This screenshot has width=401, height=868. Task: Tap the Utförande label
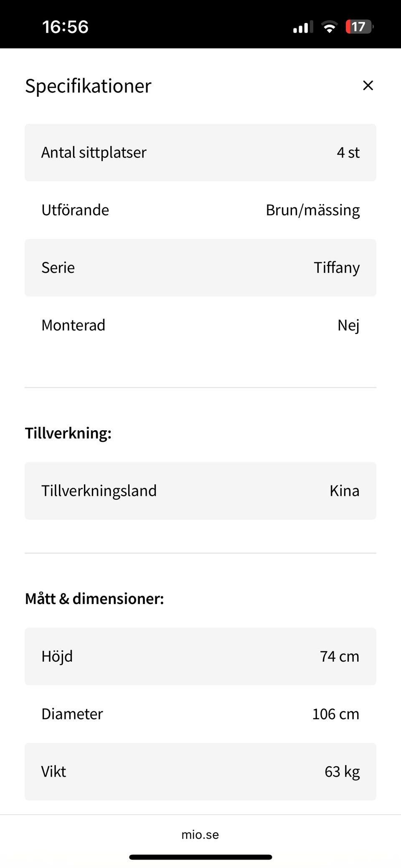click(x=75, y=210)
